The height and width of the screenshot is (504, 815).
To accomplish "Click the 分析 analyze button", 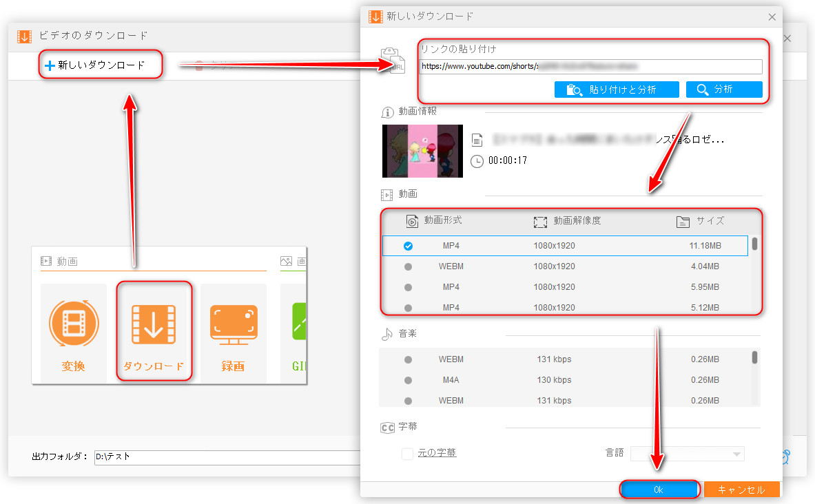I will pos(723,90).
